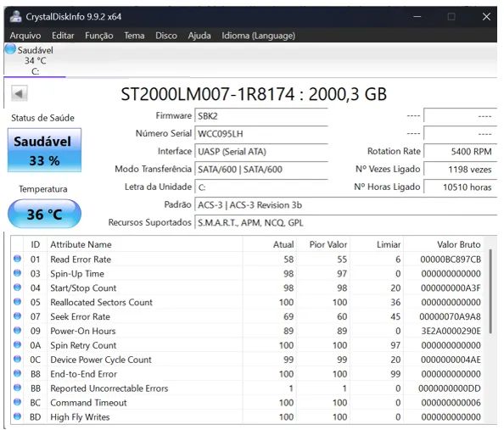
Task: Click status icon of Reallocated Sectors Count row
Action: pyautogui.click(x=17, y=302)
